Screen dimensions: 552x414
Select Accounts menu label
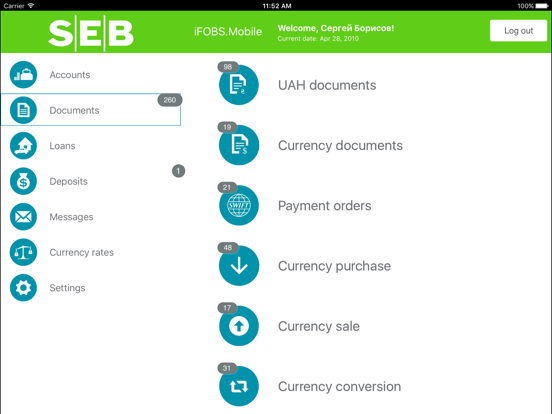coord(70,75)
